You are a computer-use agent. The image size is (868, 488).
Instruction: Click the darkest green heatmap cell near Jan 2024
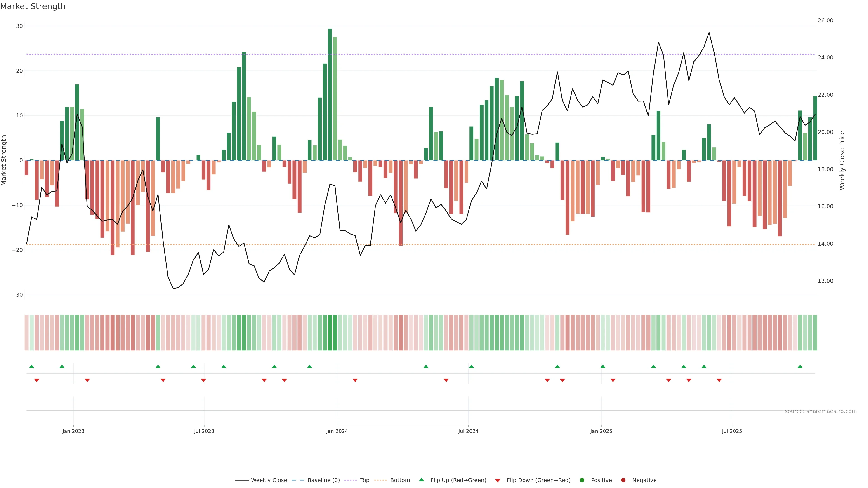[330, 332]
